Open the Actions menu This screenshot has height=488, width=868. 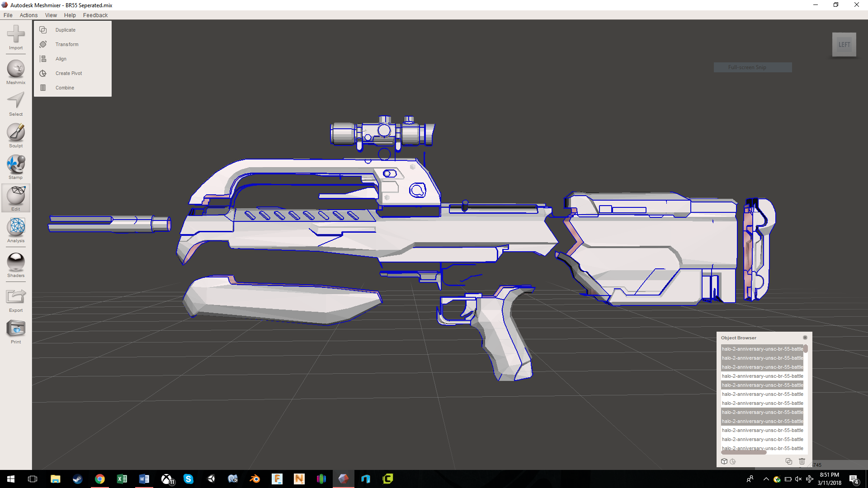click(x=28, y=15)
